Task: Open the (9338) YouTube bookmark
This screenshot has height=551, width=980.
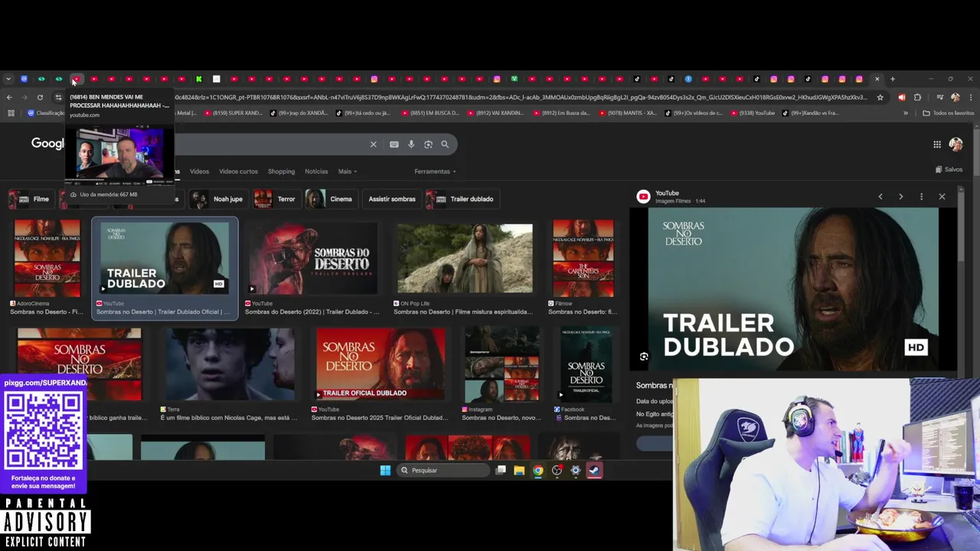Action: [x=753, y=113]
